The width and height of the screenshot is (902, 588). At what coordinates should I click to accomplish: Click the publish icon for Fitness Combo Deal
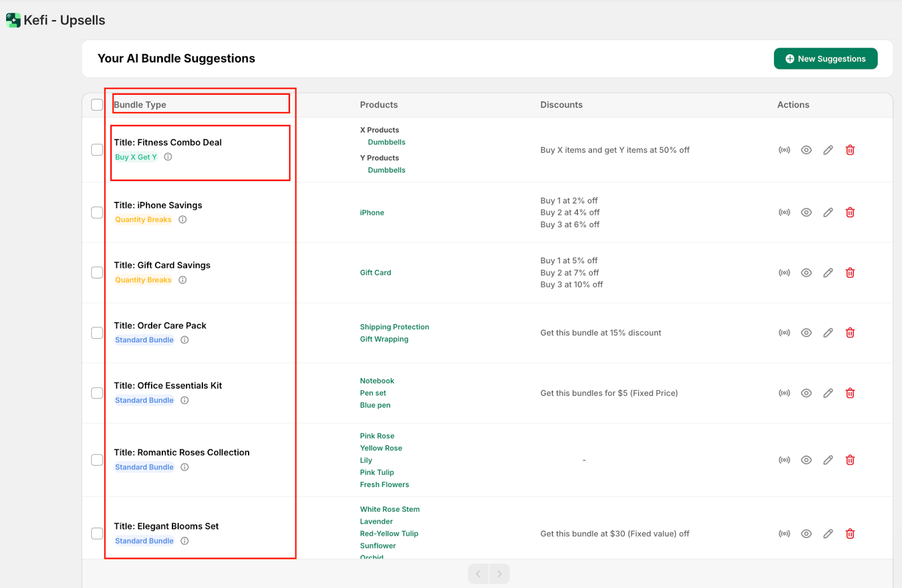[784, 150]
